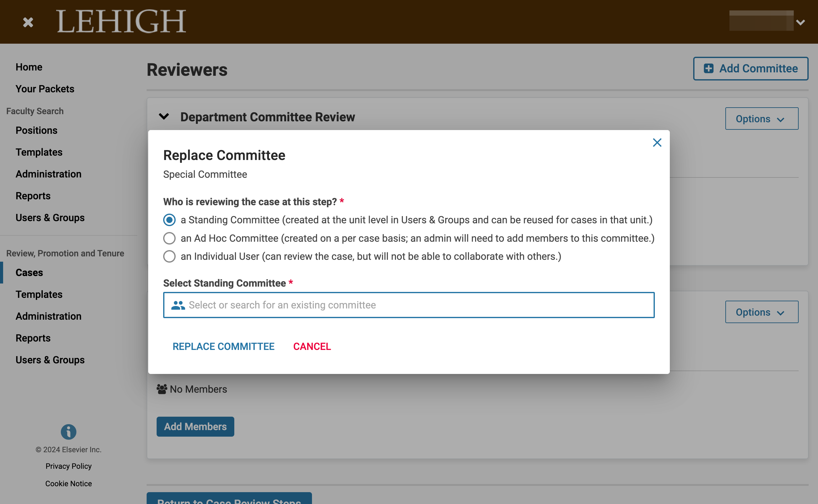Open the Privacy Policy link
The image size is (818, 504).
point(68,466)
